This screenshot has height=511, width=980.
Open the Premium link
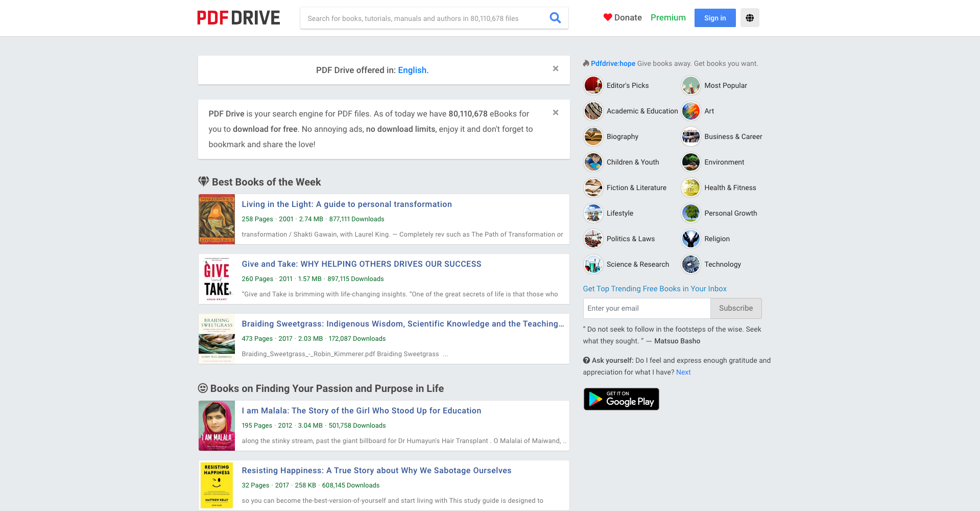[668, 17]
